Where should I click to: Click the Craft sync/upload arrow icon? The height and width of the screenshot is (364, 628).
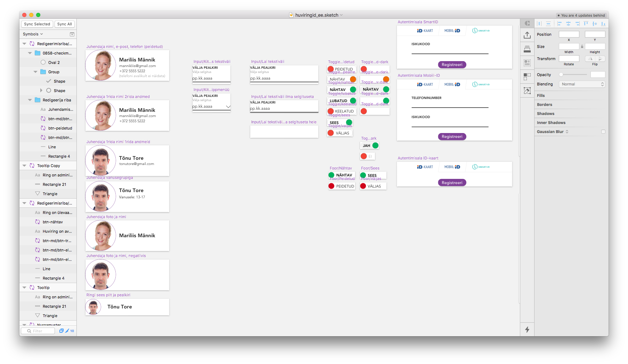tap(527, 35)
